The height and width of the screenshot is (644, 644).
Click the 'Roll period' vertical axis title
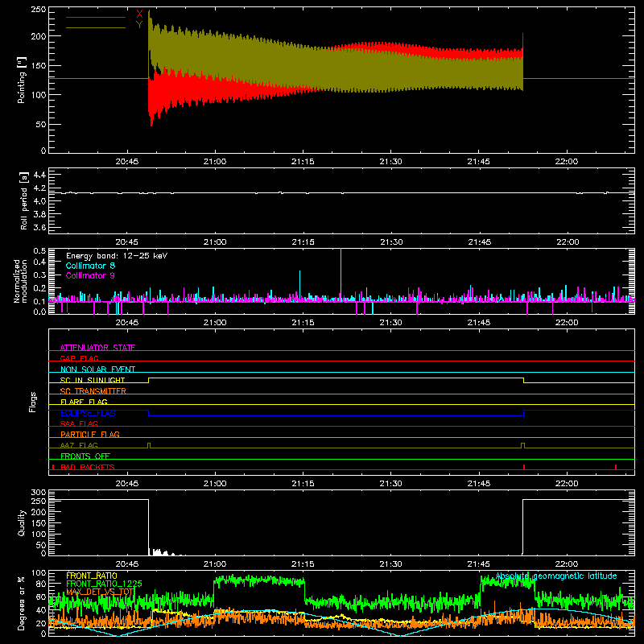pos(24,200)
